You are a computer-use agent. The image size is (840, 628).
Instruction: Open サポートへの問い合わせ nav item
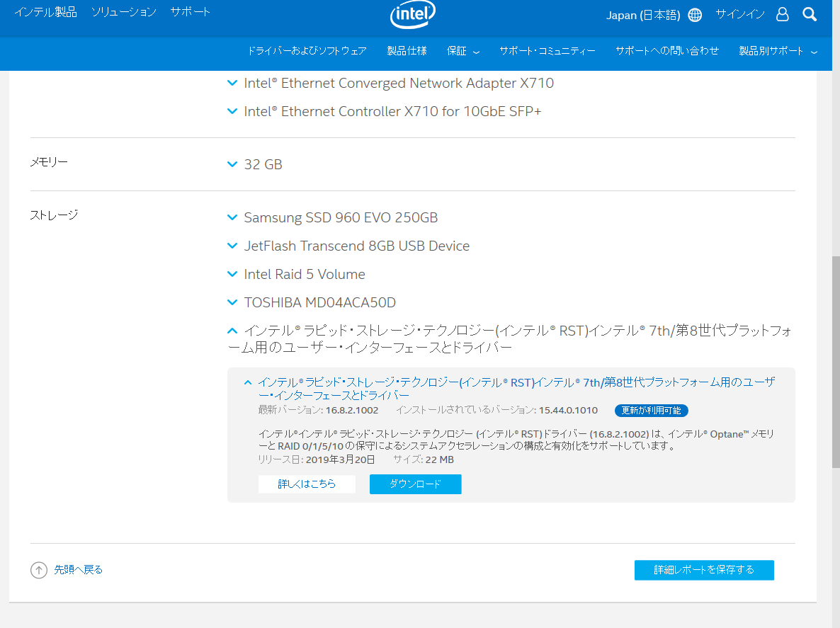click(x=667, y=51)
